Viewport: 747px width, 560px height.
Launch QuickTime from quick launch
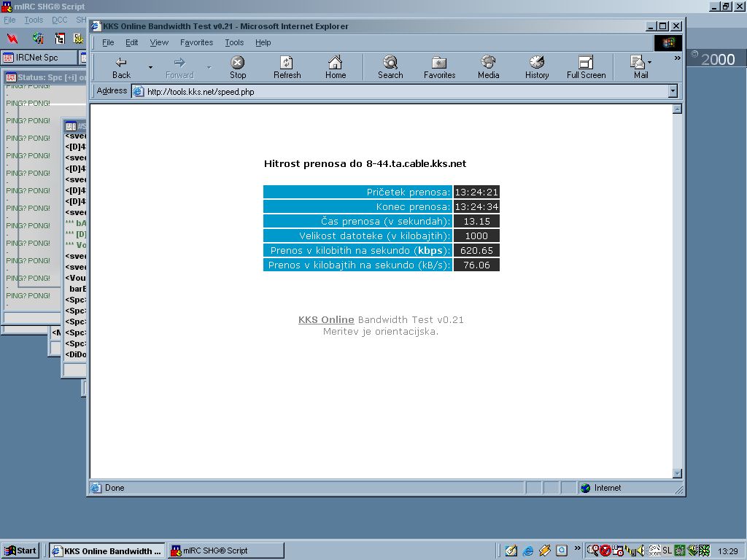point(562,551)
